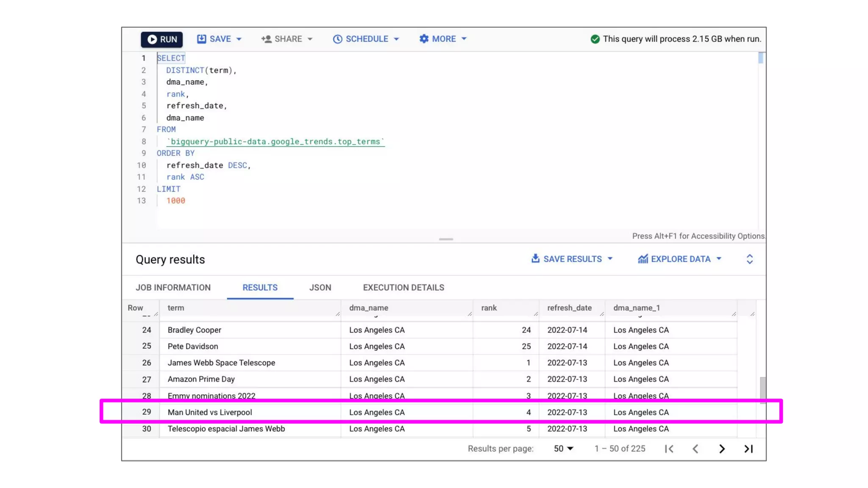Switch to the JOB INFORMATION tab
868x488 pixels.
pyautogui.click(x=173, y=288)
